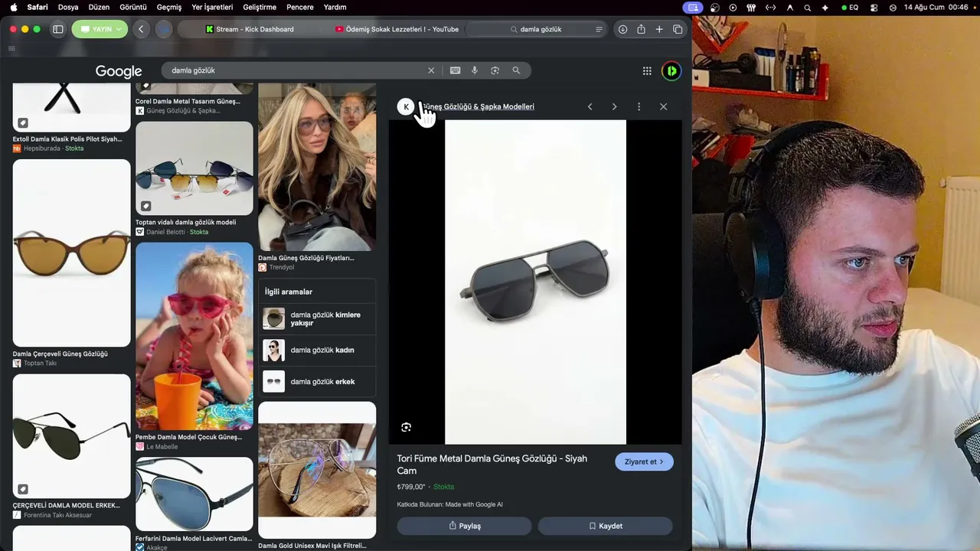Screen dimensions: 980x551
Task: Search related term damla gözlük erkek
Action: coord(317,381)
